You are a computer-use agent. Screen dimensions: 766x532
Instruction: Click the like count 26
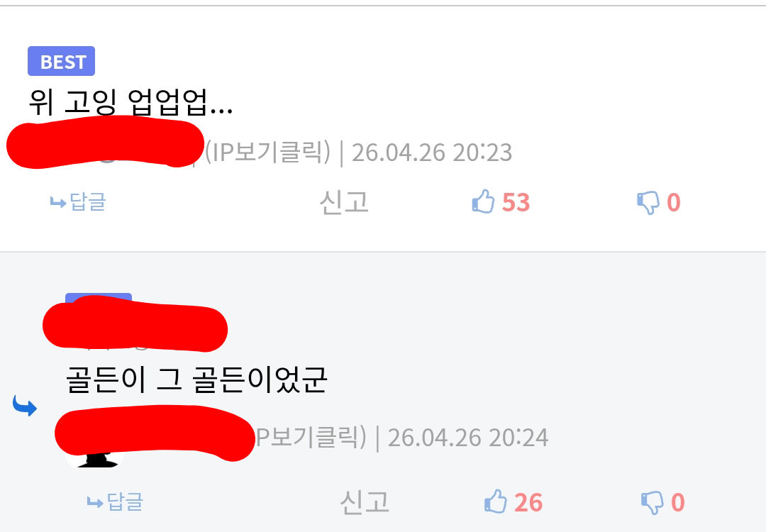(528, 502)
